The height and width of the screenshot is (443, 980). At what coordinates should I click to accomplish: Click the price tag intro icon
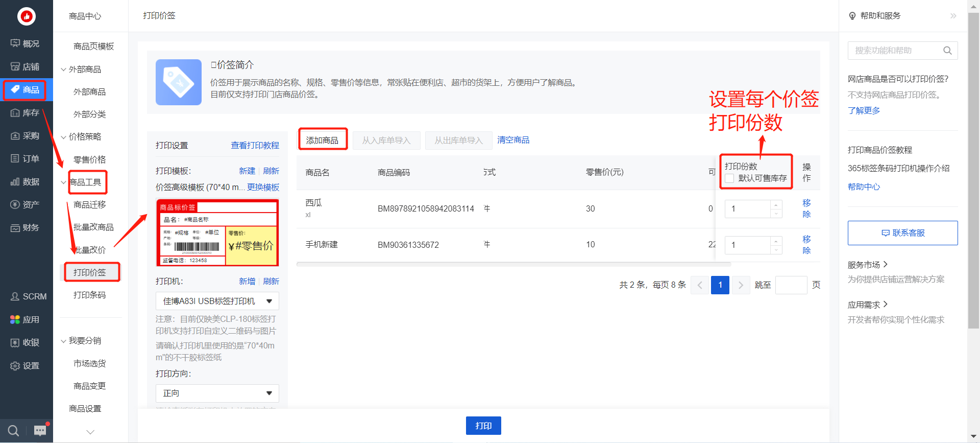point(179,82)
